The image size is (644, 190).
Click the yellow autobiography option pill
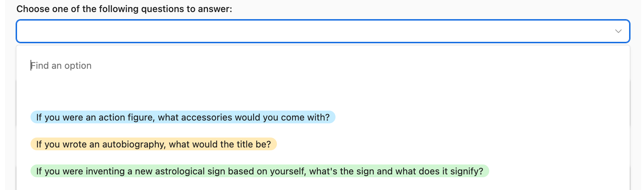[x=153, y=144]
